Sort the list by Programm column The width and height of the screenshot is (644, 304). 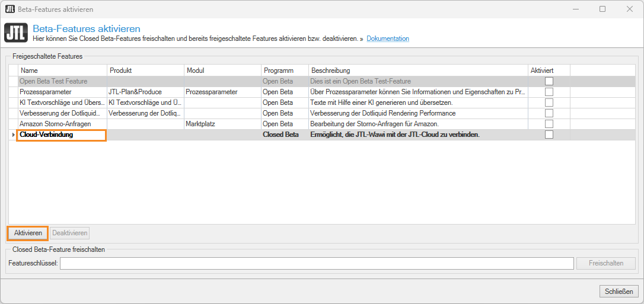tap(284, 71)
